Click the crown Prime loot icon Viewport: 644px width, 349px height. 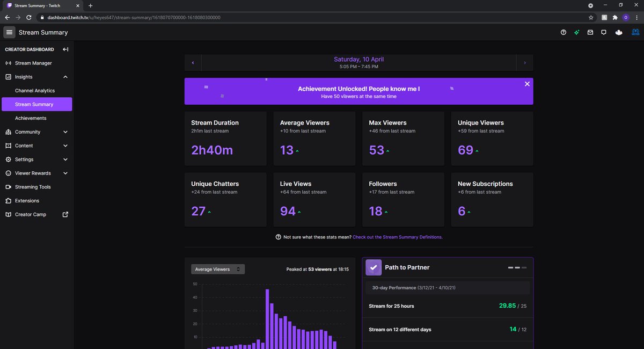pos(619,32)
